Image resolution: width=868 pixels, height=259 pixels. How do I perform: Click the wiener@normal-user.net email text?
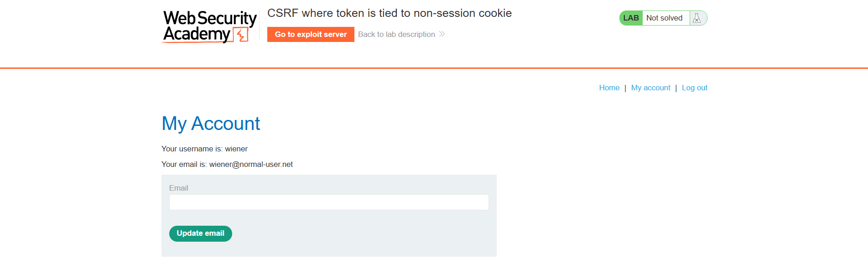tap(251, 164)
